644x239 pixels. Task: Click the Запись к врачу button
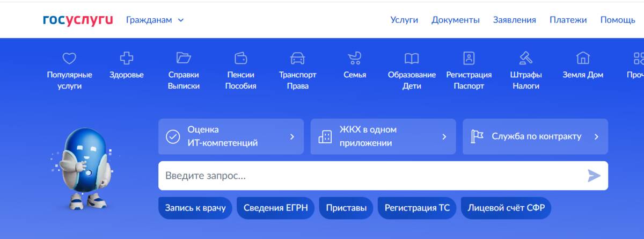(195, 208)
